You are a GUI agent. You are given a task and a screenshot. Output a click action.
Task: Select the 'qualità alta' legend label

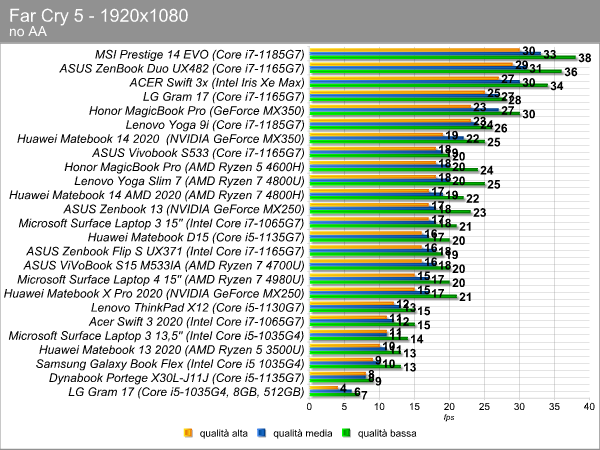[223, 433]
